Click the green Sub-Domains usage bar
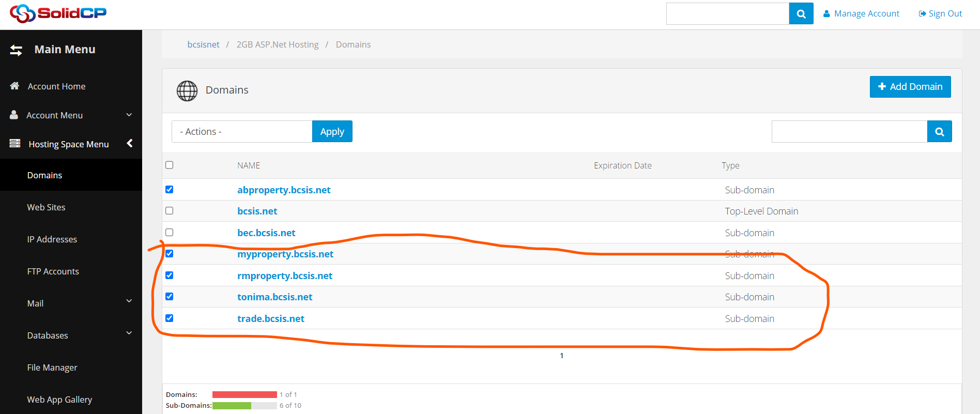This screenshot has width=980, height=414. [232, 406]
